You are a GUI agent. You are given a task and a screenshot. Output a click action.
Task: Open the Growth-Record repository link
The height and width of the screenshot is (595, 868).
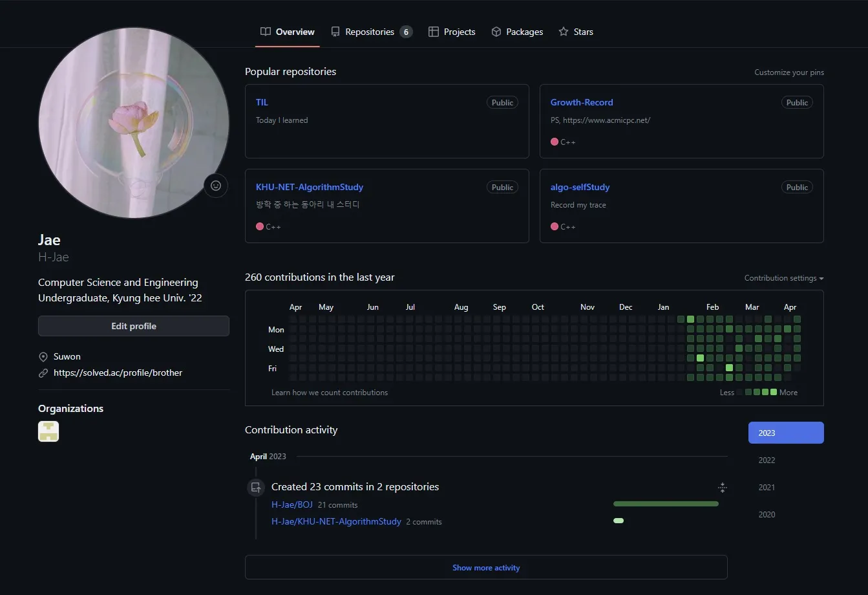coord(582,102)
